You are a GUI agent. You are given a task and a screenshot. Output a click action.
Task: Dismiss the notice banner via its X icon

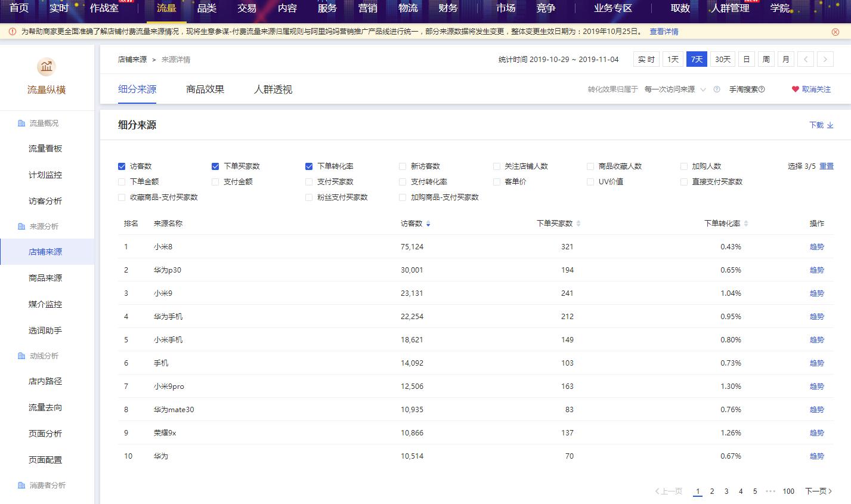[836, 31]
